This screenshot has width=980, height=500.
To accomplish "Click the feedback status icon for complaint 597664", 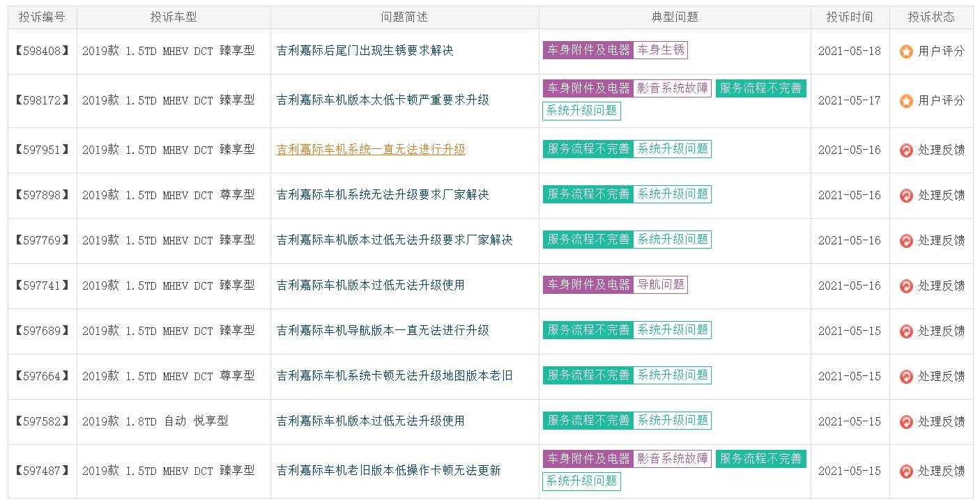I will (x=906, y=377).
